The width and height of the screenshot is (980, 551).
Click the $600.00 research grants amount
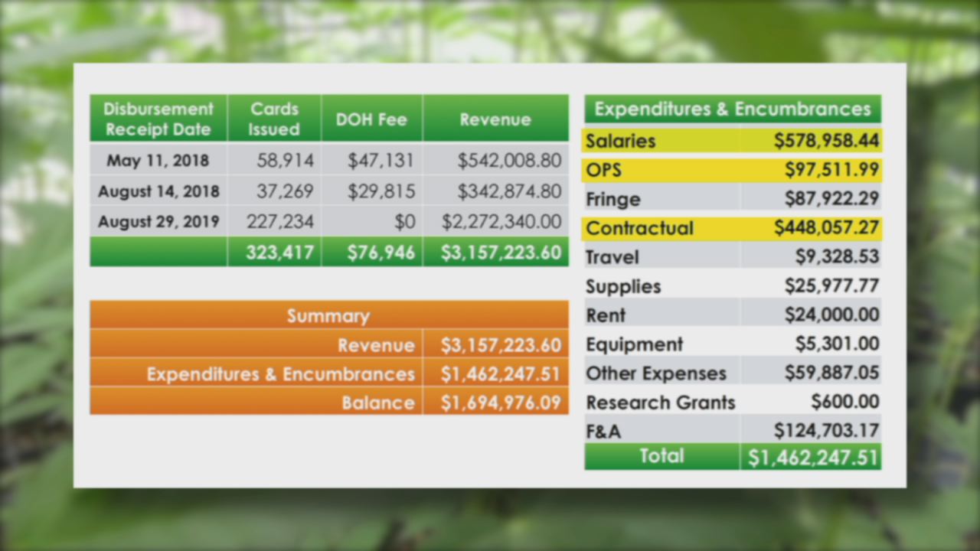click(x=845, y=402)
